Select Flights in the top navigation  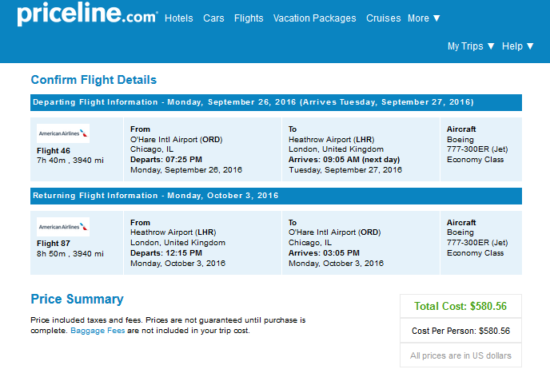(x=249, y=18)
